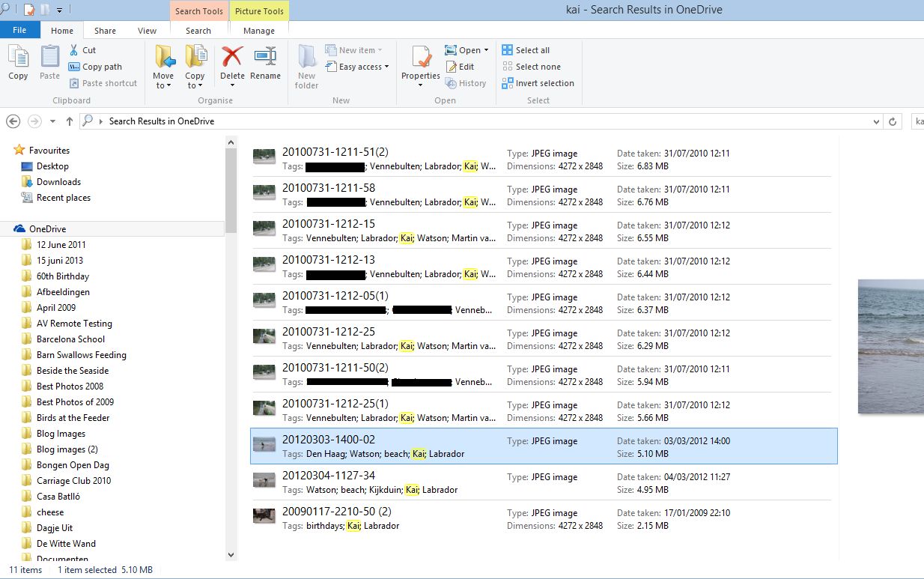
Task: Open the Best Photos 2008 folder
Action: 63,386
